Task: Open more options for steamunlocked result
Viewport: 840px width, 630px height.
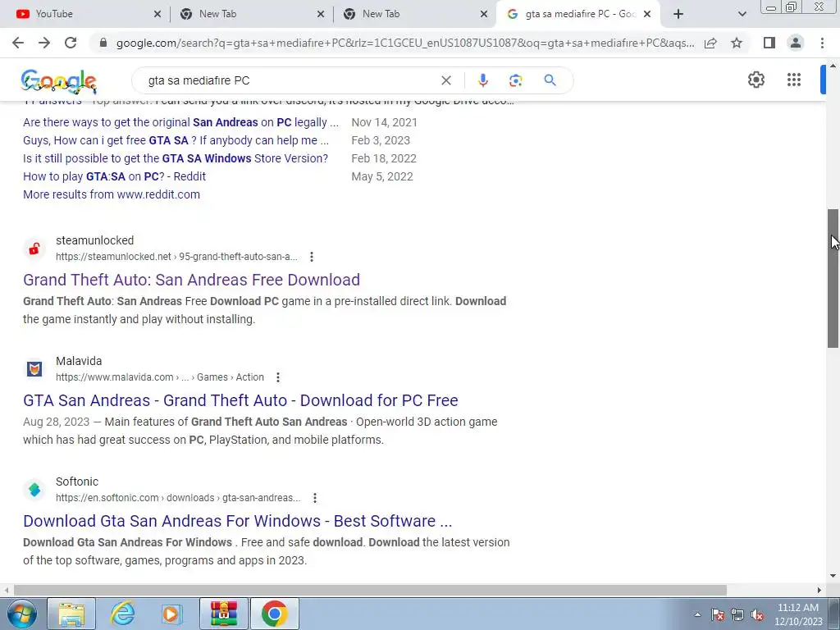Action: click(311, 257)
